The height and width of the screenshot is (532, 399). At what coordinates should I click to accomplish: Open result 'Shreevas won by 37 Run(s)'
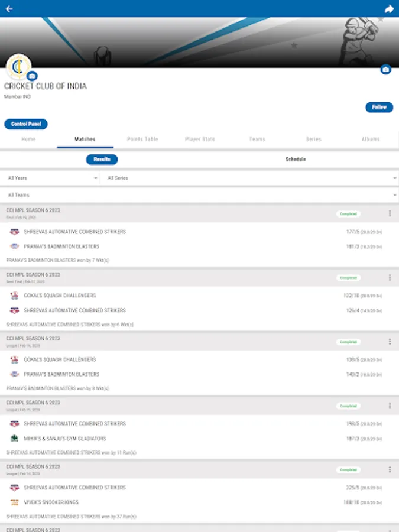[x=71, y=517]
